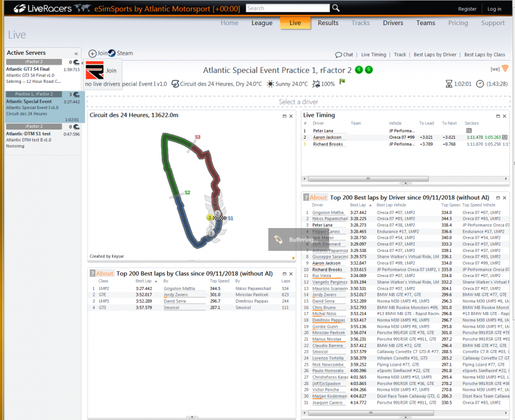The image size is (515, 420).
Task: Click the clock icon next to 1:43:28
Action: coord(480,84)
